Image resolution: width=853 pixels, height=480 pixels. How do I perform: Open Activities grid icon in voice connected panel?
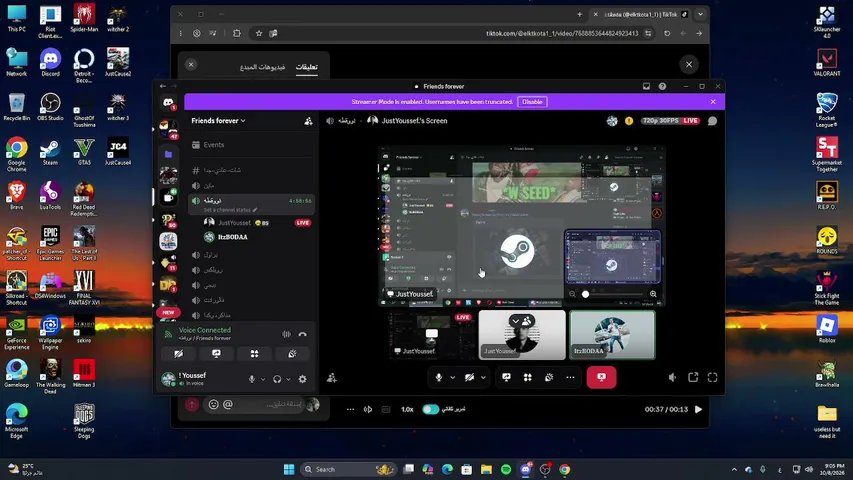pos(254,354)
